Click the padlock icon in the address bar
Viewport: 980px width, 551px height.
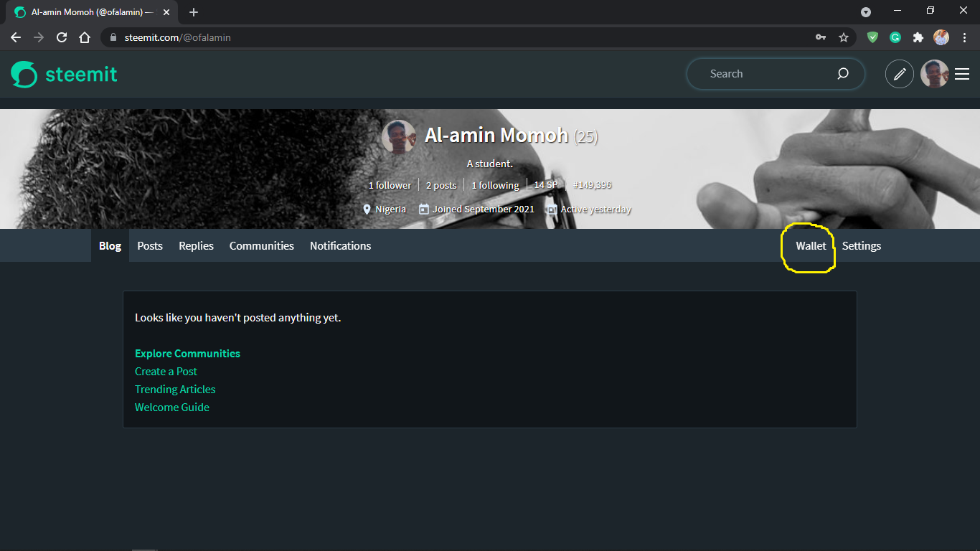113,37
